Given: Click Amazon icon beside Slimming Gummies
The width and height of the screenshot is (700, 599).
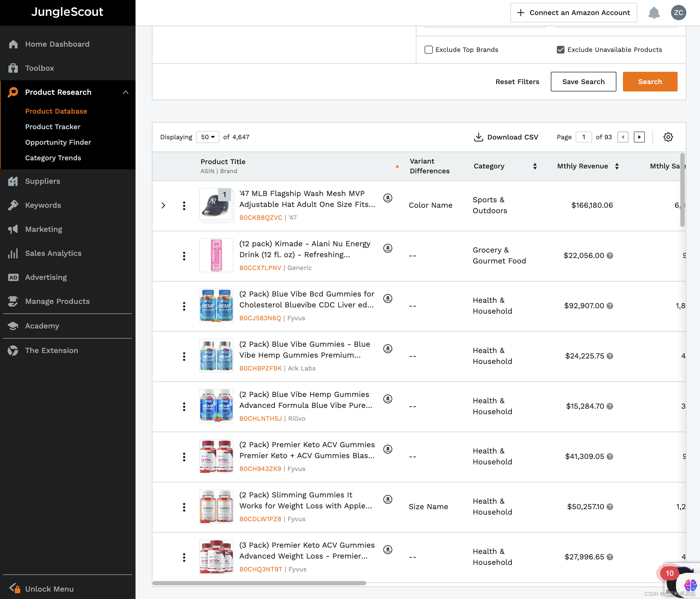Looking at the screenshot, I should [x=388, y=499].
